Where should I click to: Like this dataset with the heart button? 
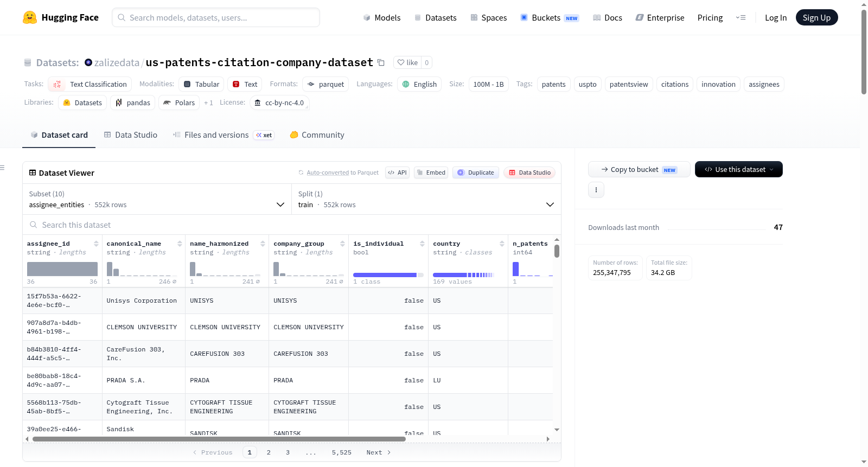[407, 62]
